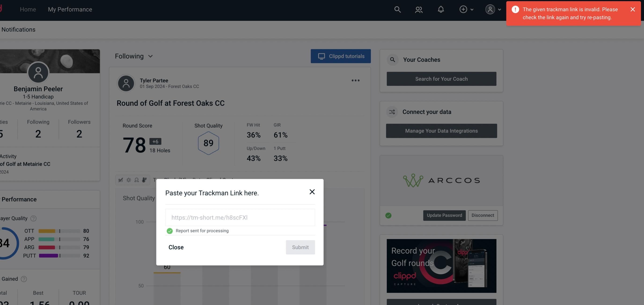Click the data integrations sync icon

[x=392, y=112]
